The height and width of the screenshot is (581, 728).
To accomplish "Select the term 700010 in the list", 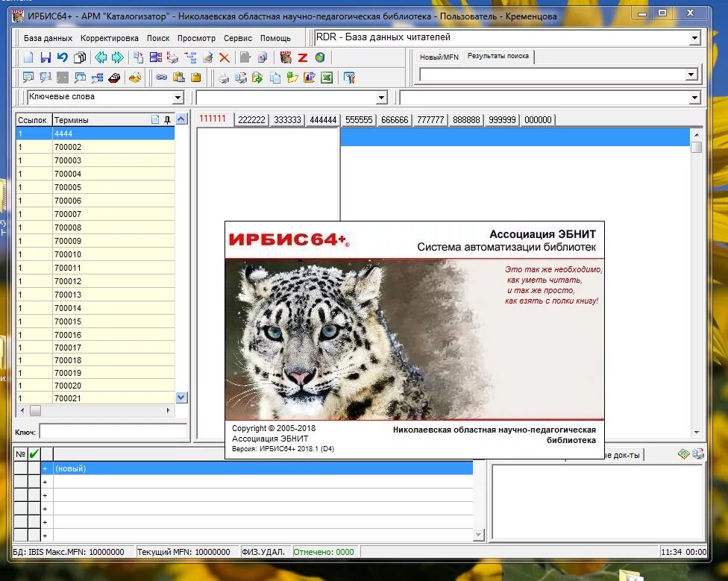I will tap(95, 254).
